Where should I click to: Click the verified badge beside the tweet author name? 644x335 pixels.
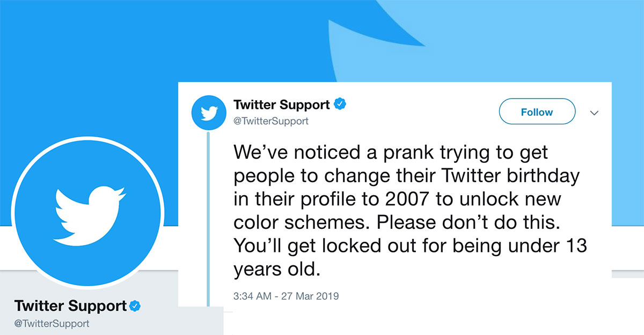340,104
